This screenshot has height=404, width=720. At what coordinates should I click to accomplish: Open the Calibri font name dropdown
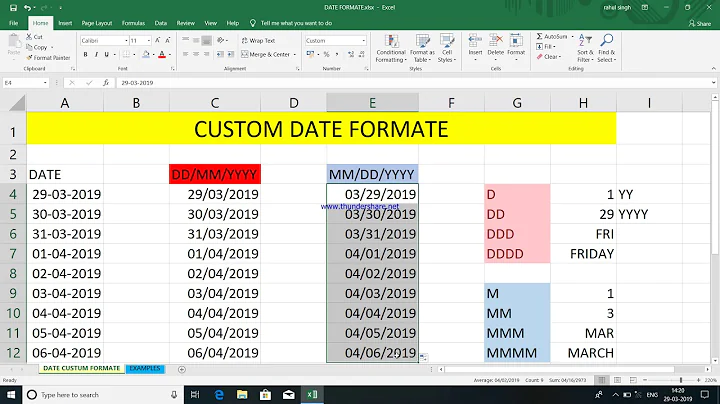coord(126,40)
